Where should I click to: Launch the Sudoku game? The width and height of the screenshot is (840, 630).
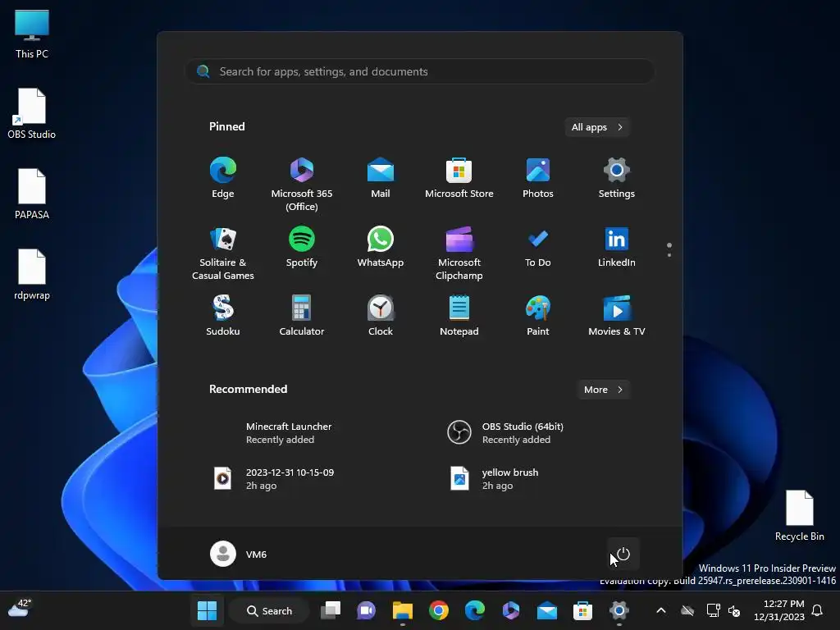223,316
